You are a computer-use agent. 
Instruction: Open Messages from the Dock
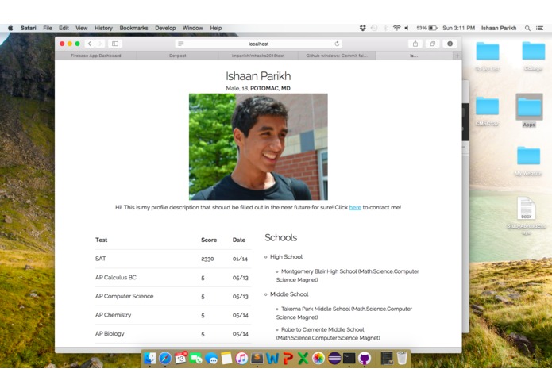(x=211, y=358)
